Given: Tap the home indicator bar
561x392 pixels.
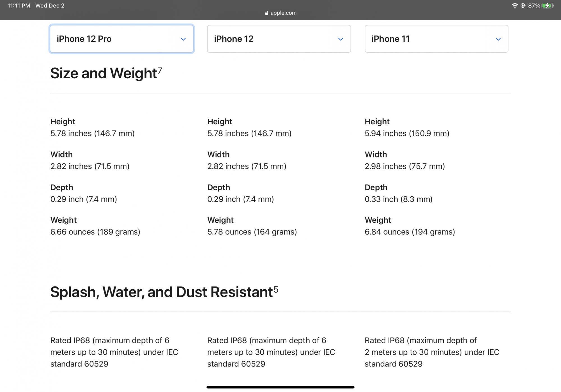Looking at the screenshot, I should (x=280, y=387).
